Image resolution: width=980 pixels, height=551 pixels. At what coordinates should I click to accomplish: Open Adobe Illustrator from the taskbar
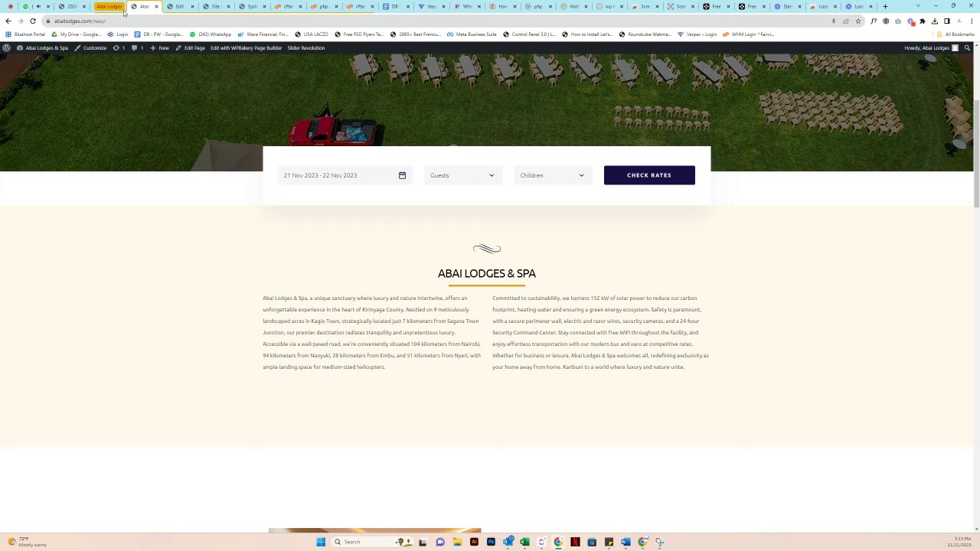(x=474, y=542)
